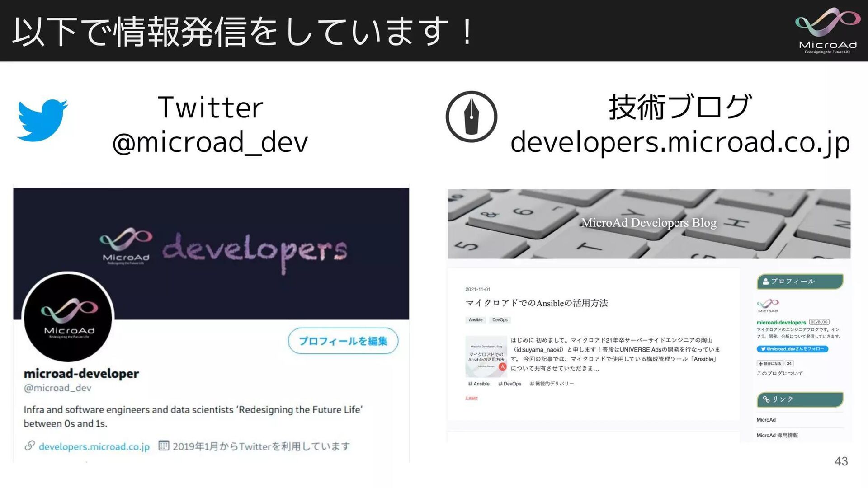Viewport: 868px width, 488px height.
Task: Click the pen nib blog icon
Action: coord(471,117)
